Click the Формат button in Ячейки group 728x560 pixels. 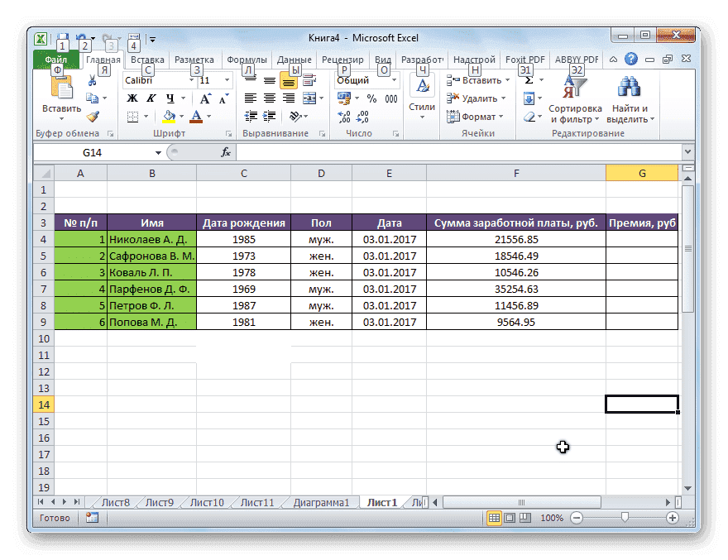point(471,117)
